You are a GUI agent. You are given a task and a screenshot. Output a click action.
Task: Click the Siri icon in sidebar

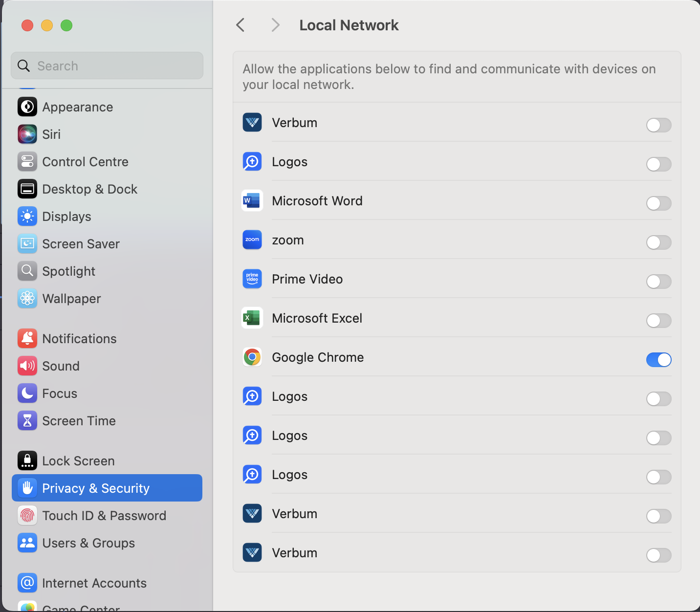click(x=27, y=134)
